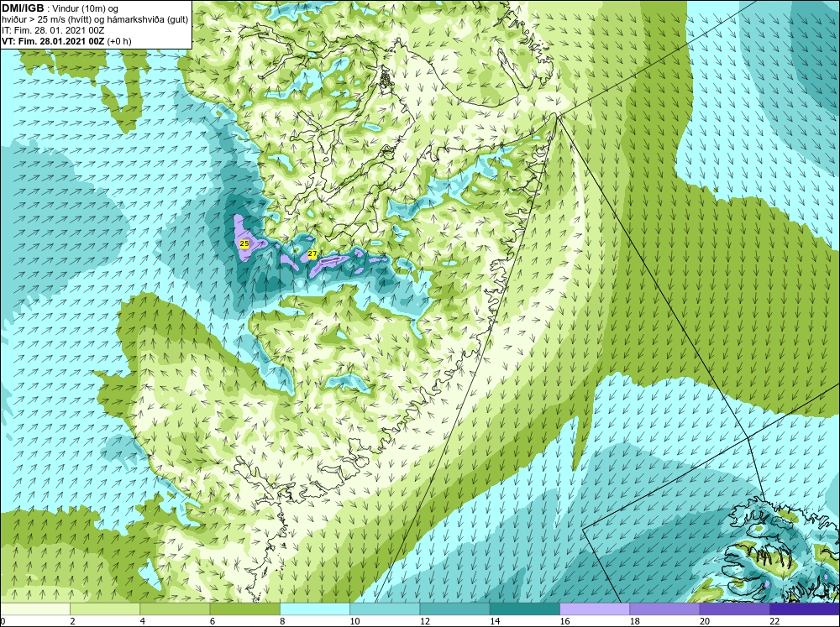This screenshot has width=840, height=627.
Task: Select the 16–18 m/s lavender legend swatch
Action: click(x=595, y=609)
